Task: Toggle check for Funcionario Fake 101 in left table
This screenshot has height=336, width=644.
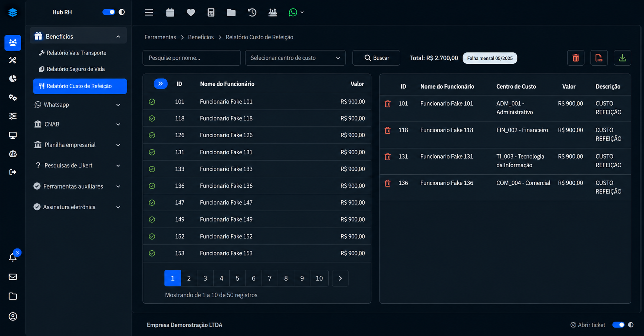Action: [152, 102]
